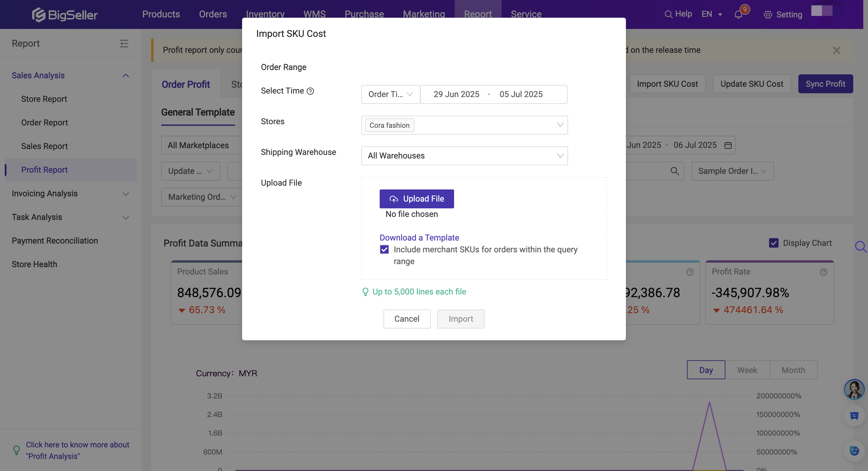The width and height of the screenshot is (868, 471).
Task: Open Profit Analysis help link
Action: [77, 450]
